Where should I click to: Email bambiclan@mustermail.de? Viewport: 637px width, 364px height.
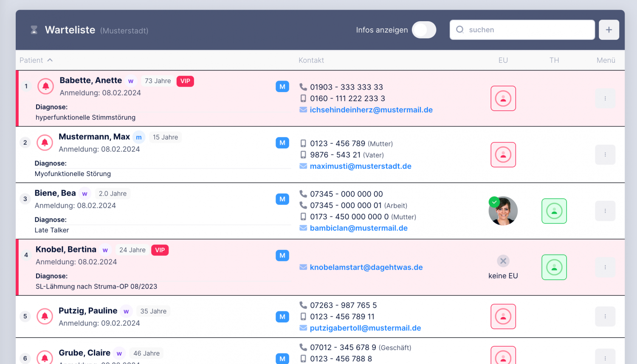pyautogui.click(x=359, y=228)
